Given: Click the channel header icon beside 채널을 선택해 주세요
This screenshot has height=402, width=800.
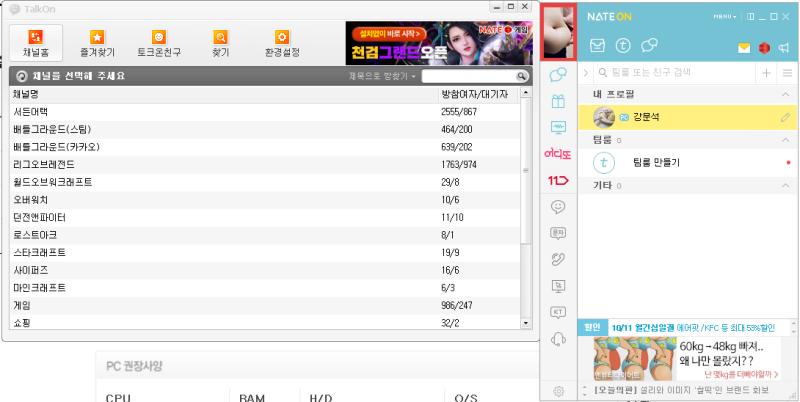Looking at the screenshot, I should pyautogui.click(x=22, y=77).
